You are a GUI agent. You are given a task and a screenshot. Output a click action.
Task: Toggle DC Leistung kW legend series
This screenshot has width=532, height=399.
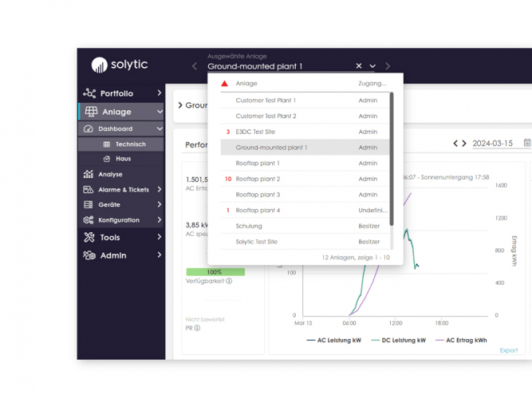(x=398, y=340)
